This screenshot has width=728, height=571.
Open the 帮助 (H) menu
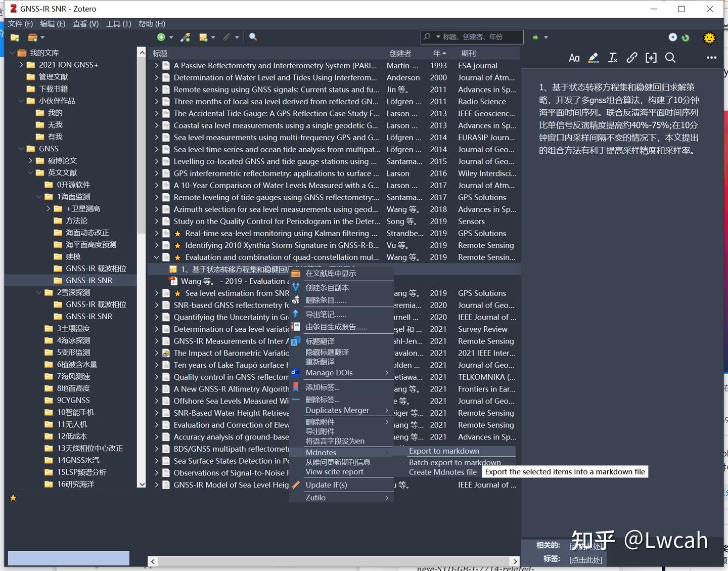coord(152,24)
